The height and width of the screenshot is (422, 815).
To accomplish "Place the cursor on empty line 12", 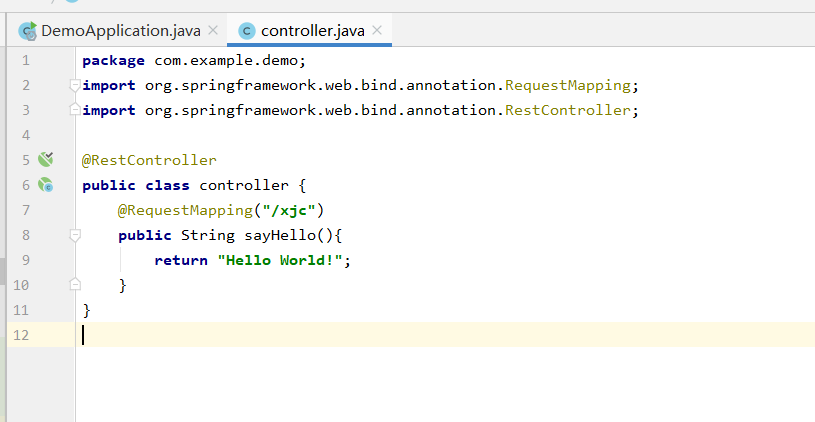I will click(445, 335).
